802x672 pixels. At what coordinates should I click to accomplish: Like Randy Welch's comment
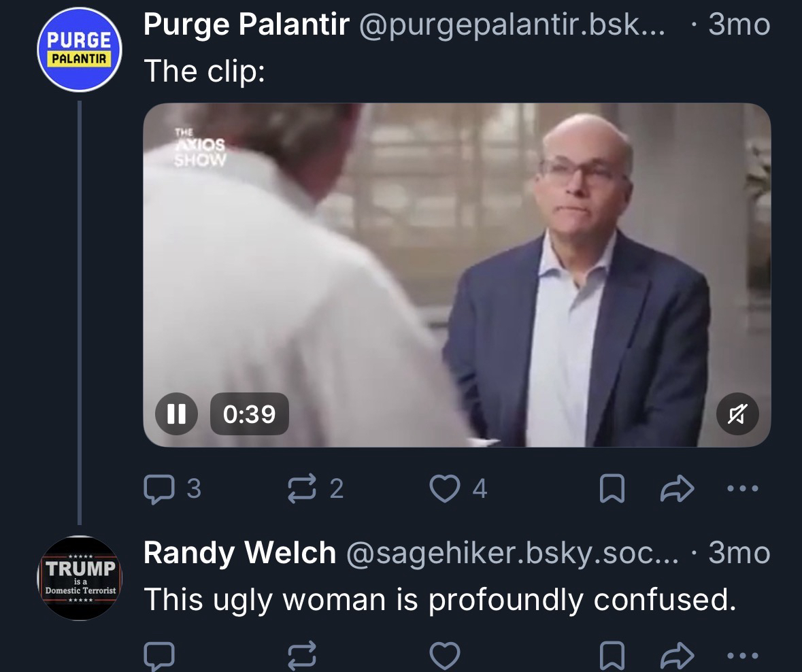click(446, 654)
